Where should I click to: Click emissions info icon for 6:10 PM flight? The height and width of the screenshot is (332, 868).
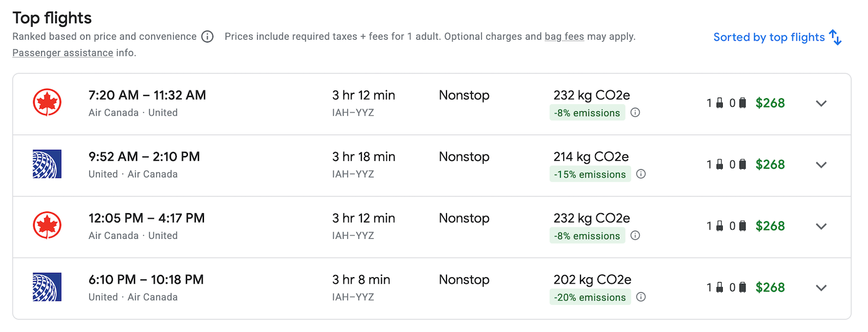[641, 297]
